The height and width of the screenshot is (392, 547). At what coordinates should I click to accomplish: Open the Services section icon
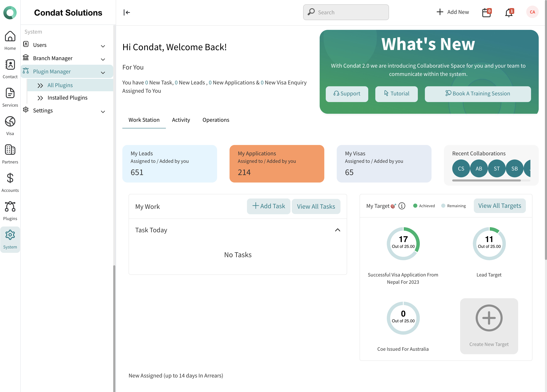click(10, 93)
